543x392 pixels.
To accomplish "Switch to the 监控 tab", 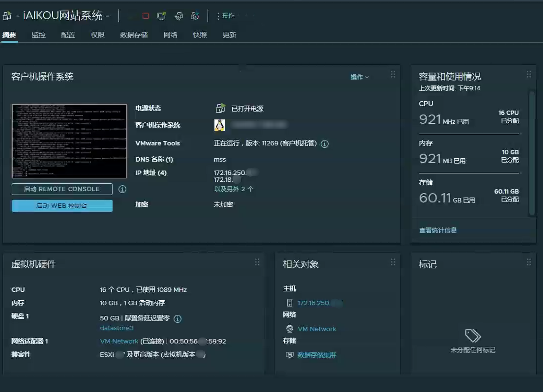I will [39, 35].
